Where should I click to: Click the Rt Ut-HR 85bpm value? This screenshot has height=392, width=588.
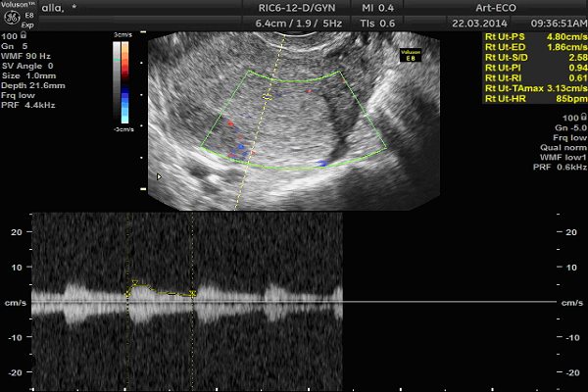[x=535, y=99]
